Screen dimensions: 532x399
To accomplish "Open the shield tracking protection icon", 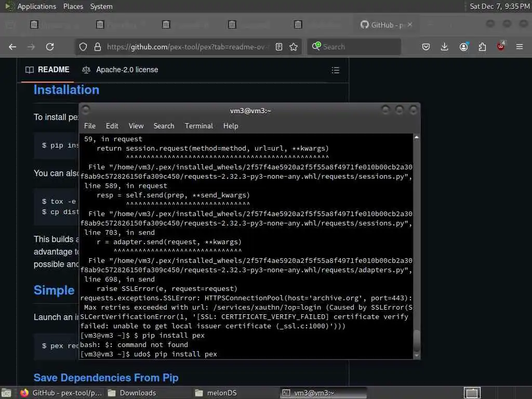I will pyautogui.click(x=83, y=47).
